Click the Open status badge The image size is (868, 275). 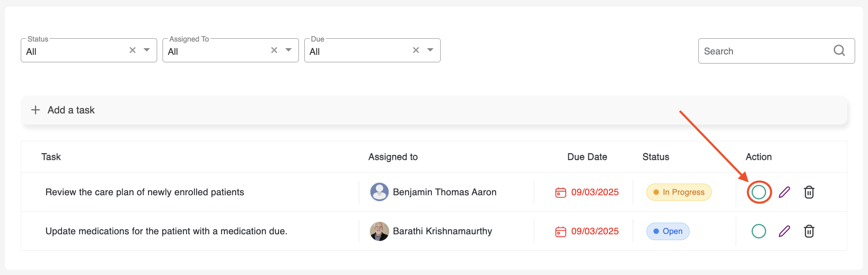(668, 231)
